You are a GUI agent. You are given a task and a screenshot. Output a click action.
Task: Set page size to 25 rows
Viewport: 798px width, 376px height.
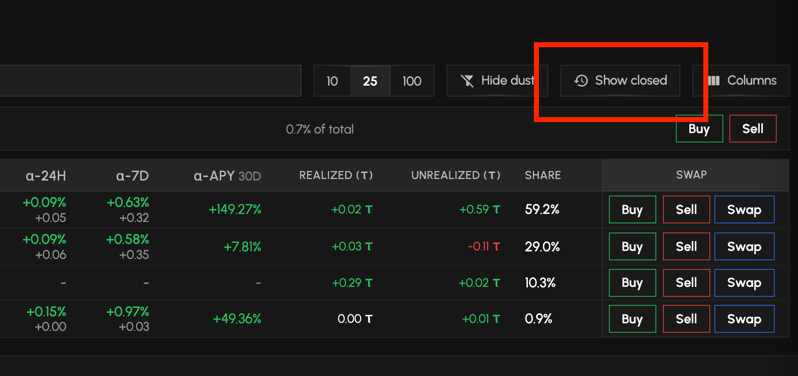click(x=370, y=81)
